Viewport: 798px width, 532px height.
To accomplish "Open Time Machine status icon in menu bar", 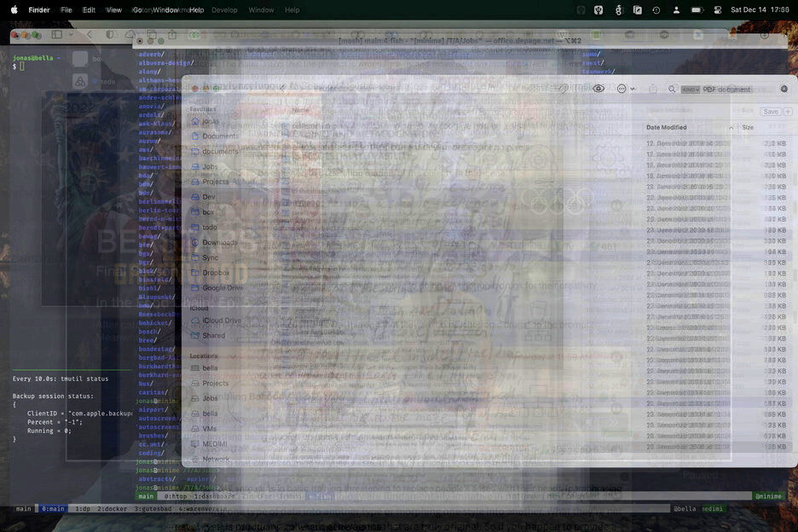I will [x=656, y=9].
